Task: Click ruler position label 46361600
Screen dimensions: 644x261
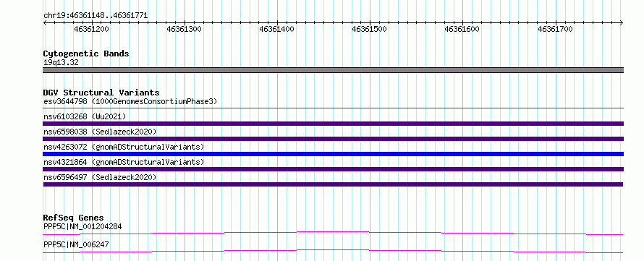Action: [x=462, y=29]
